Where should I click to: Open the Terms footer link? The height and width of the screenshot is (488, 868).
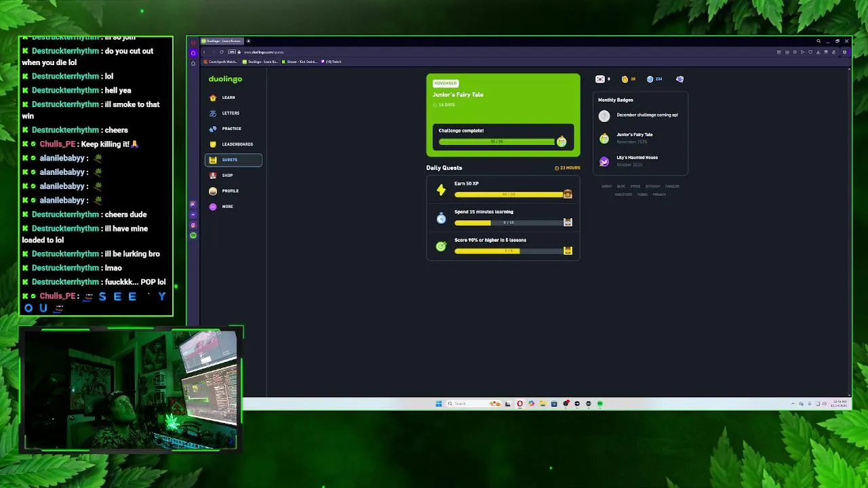(643, 195)
